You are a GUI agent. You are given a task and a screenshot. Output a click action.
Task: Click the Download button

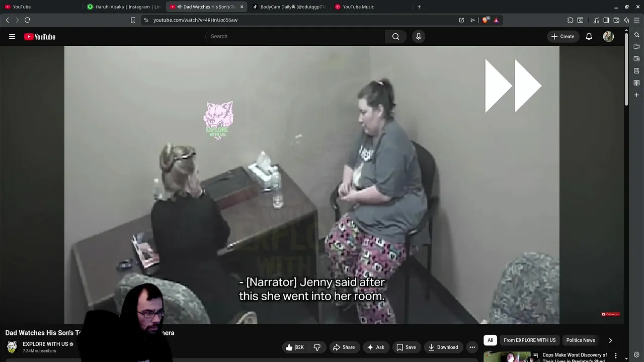click(x=443, y=347)
